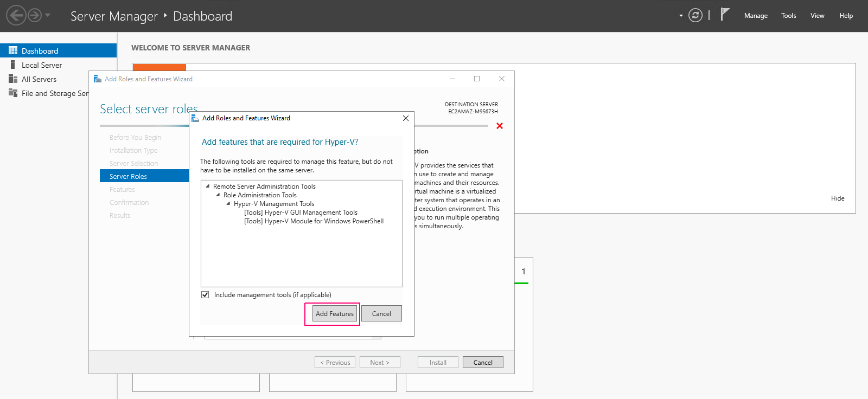Open the Manage menu

(x=756, y=16)
